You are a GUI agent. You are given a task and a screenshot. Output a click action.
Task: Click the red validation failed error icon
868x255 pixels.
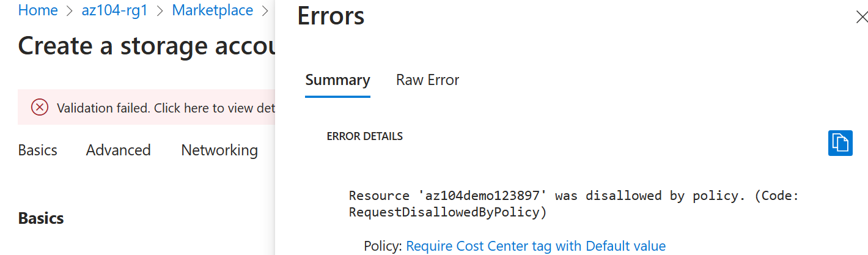pyautogui.click(x=40, y=108)
